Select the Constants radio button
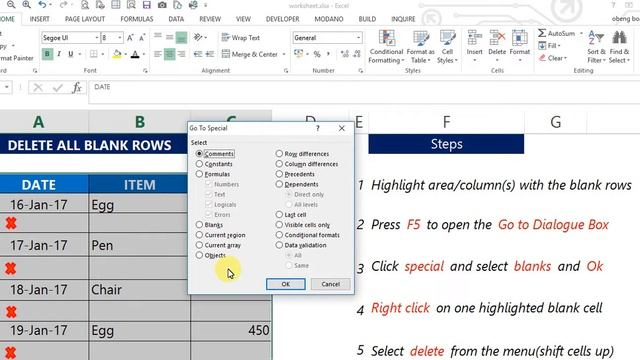This screenshot has height=360, width=640. click(199, 164)
